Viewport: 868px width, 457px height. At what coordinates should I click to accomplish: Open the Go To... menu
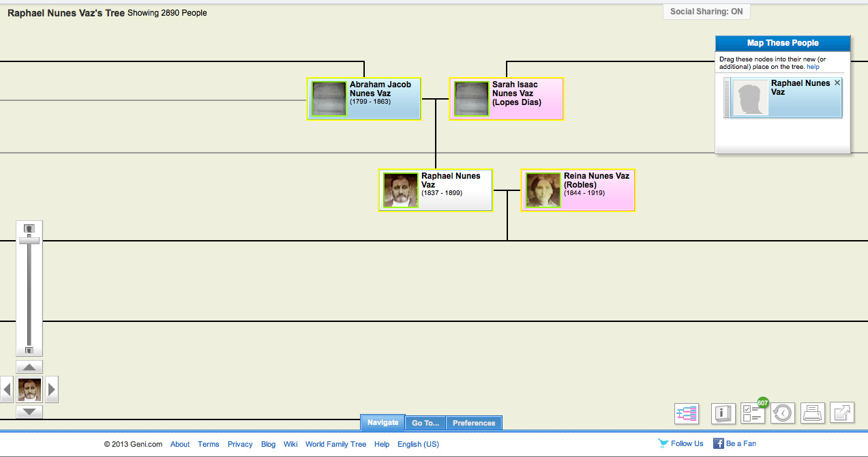coord(425,423)
